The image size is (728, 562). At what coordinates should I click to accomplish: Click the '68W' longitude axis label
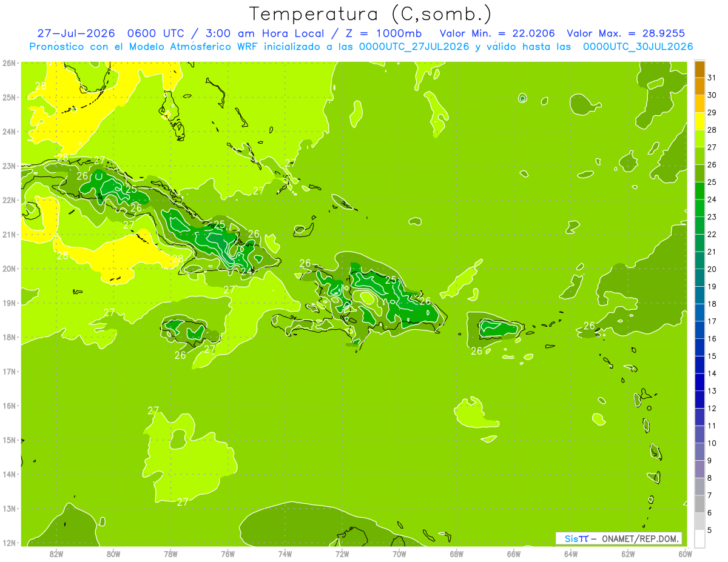point(457,554)
